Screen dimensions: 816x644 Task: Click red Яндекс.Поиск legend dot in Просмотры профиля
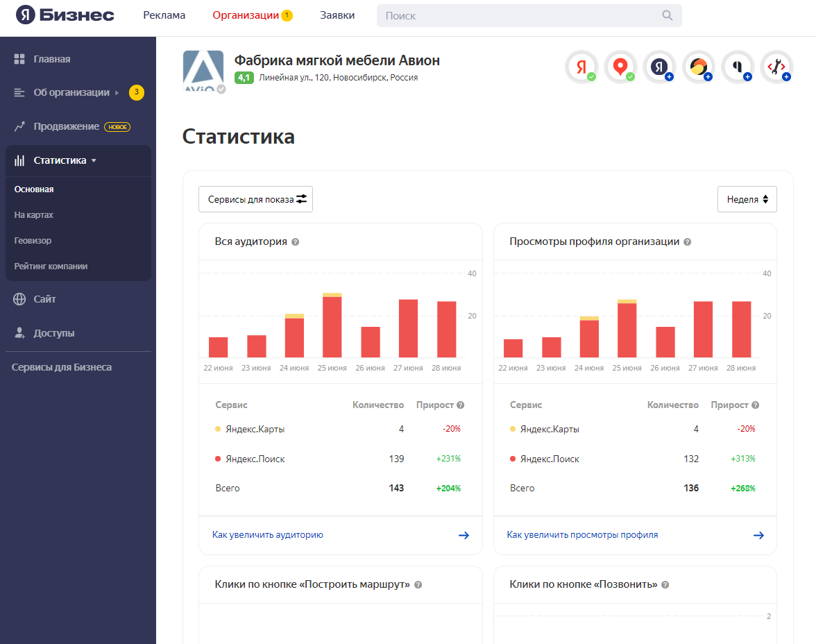click(513, 459)
